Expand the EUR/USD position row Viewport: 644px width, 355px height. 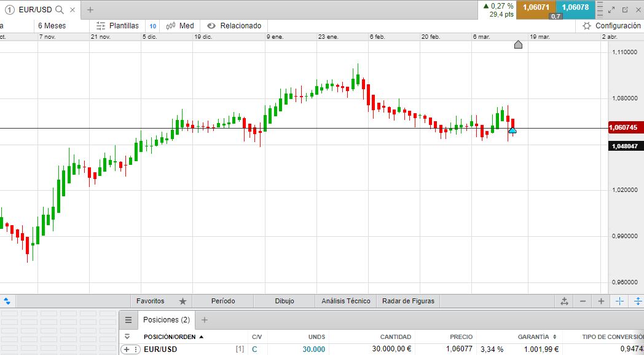click(127, 349)
